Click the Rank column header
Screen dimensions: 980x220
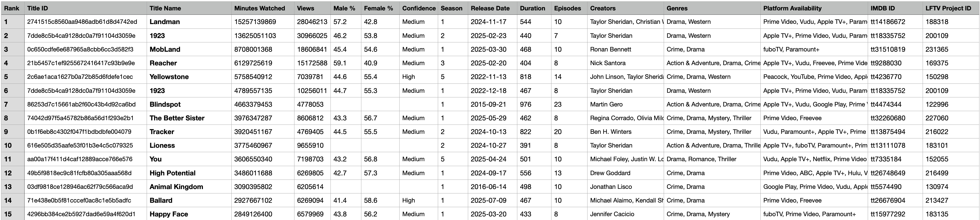click(12, 8)
